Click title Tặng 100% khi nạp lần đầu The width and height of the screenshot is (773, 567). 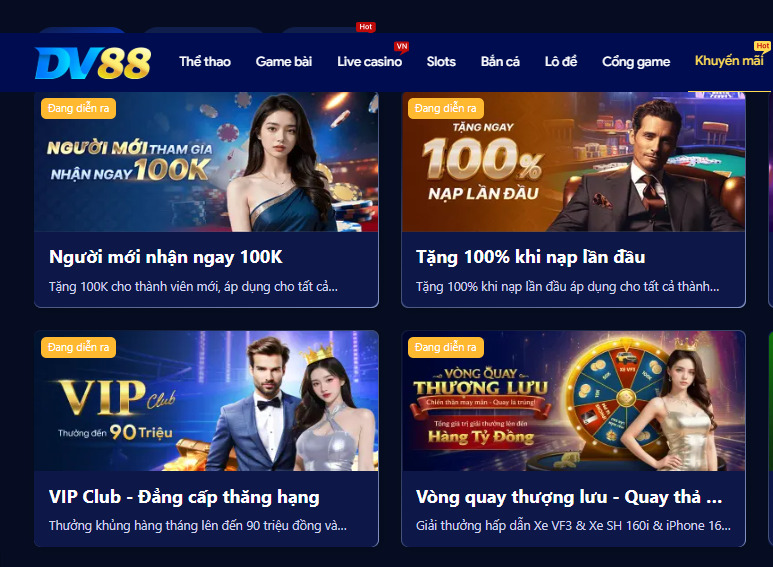pyautogui.click(x=530, y=257)
